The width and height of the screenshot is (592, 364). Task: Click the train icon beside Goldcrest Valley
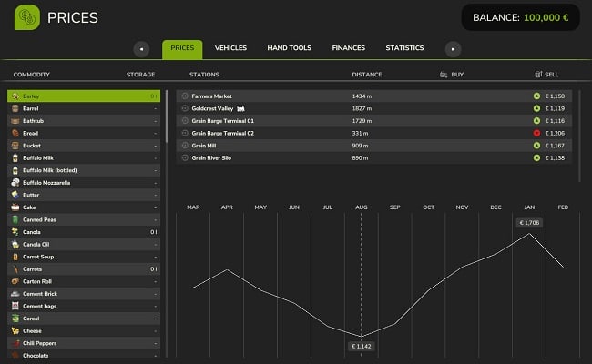(241, 108)
